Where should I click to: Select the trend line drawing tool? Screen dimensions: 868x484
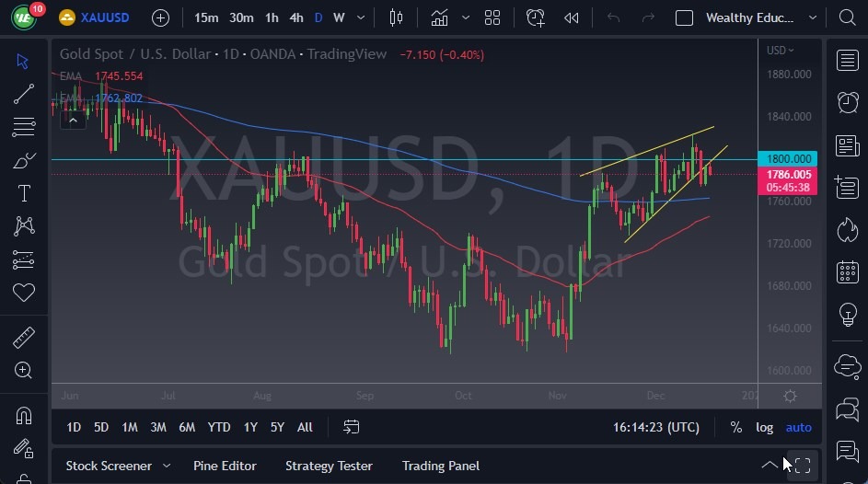tap(24, 93)
